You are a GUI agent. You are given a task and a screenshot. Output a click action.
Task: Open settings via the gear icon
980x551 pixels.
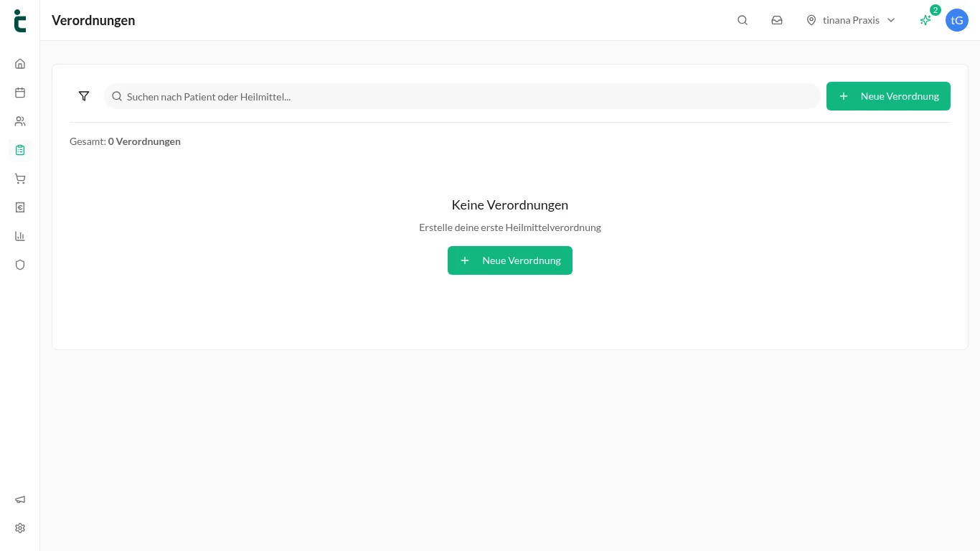[20, 528]
